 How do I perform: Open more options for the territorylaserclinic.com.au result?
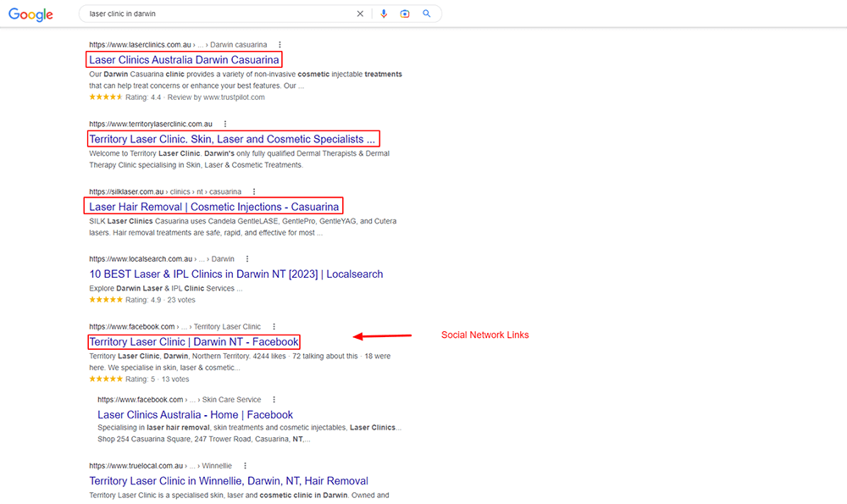click(x=225, y=125)
